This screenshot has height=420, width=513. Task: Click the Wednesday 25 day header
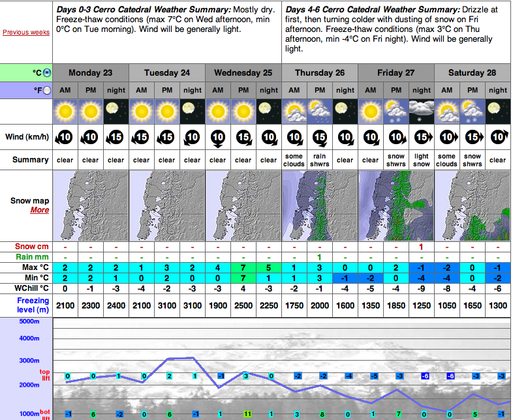[x=243, y=72]
